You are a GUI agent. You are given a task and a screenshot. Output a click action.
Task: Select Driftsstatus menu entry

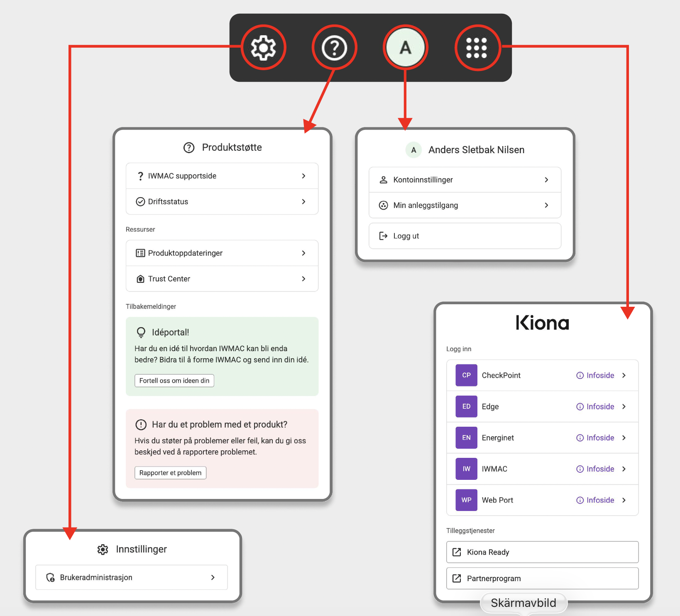click(222, 202)
